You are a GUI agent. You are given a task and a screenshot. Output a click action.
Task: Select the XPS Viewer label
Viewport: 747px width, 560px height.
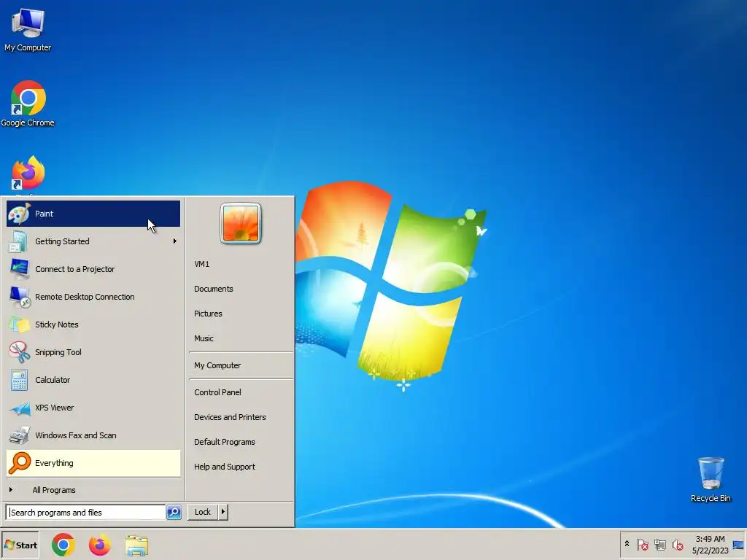(x=54, y=408)
